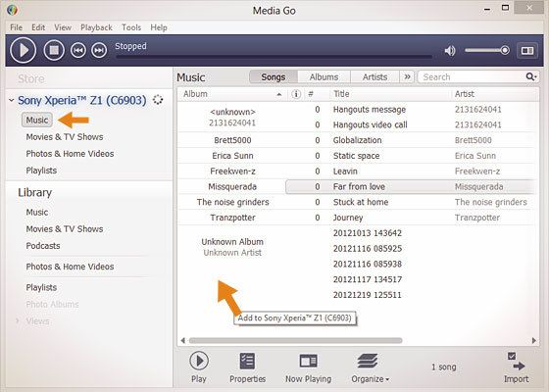Mute the volume via the speaker icon
549x392 pixels.
450,51
